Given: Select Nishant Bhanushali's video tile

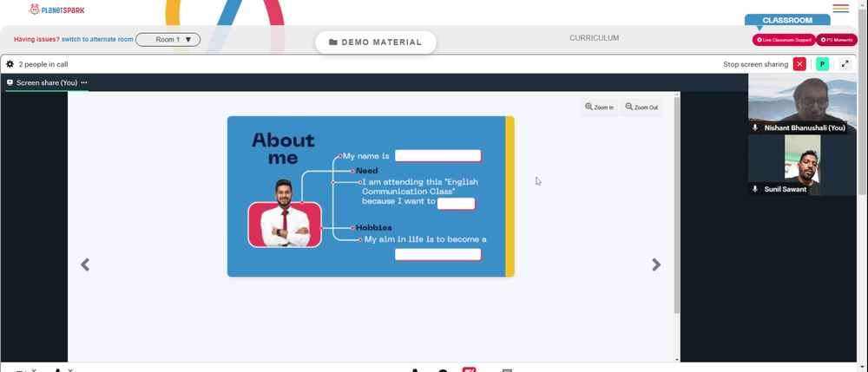Looking at the screenshot, I should (802, 104).
